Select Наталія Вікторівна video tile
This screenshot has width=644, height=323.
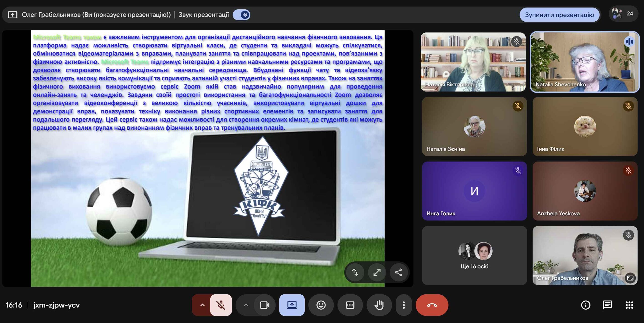473,62
